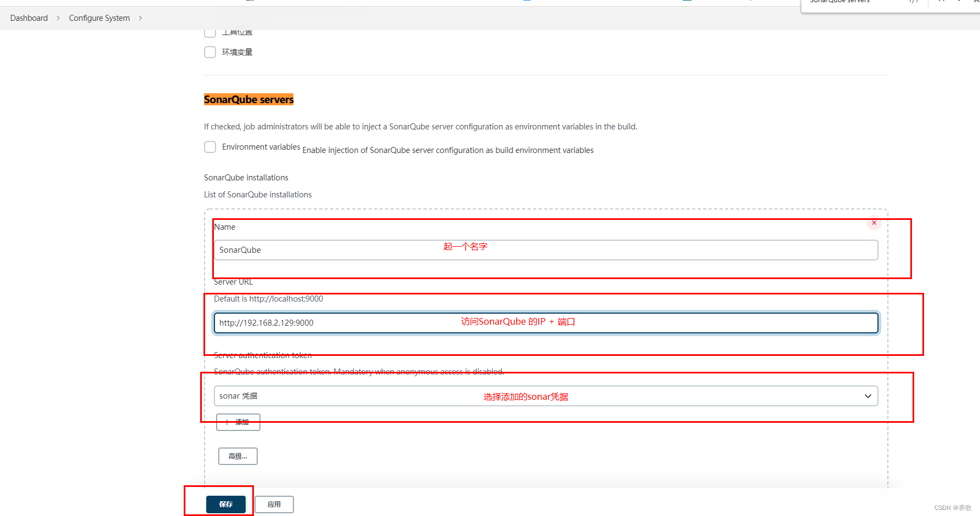980x516 pixels.
Task: Open the 高级... advanced options button
Action: click(x=238, y=456)
